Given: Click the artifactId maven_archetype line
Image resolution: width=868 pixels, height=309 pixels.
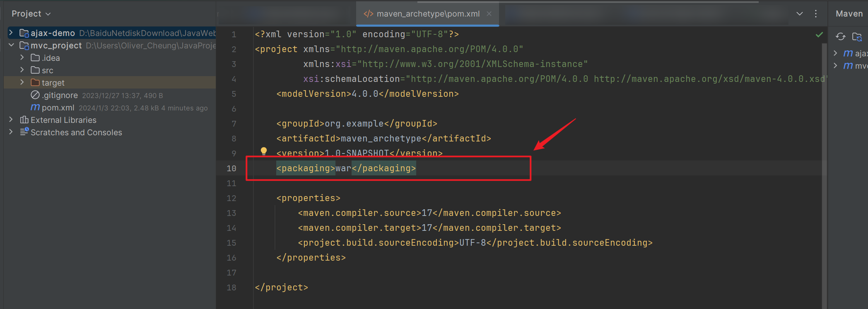Looking at the screenshot, I should coord(383,139).
